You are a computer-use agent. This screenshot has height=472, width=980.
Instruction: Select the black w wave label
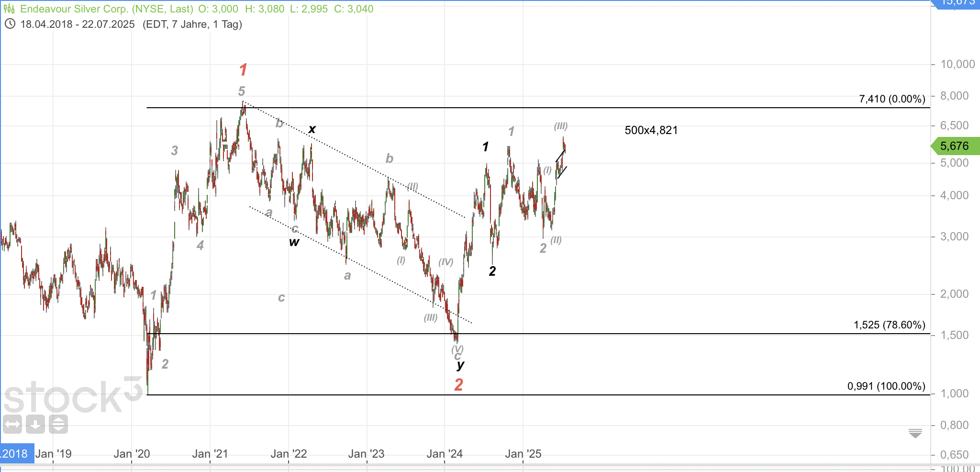point(294,242)
